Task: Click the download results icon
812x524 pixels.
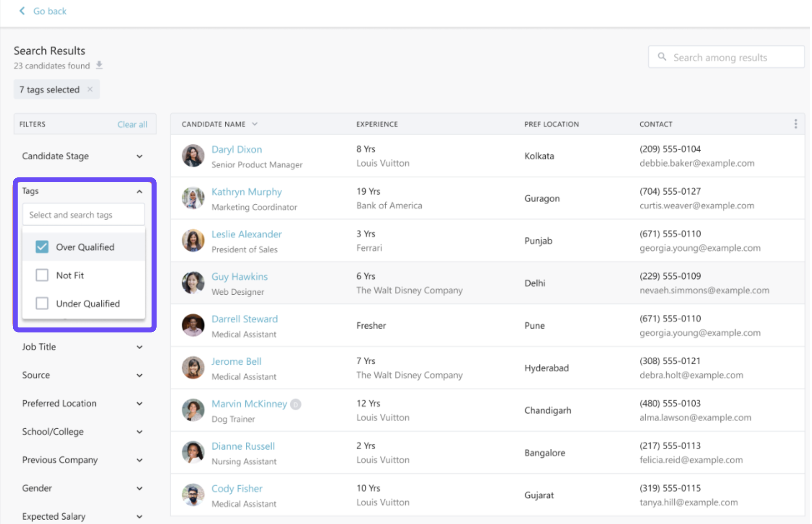Action: [99, 65]
